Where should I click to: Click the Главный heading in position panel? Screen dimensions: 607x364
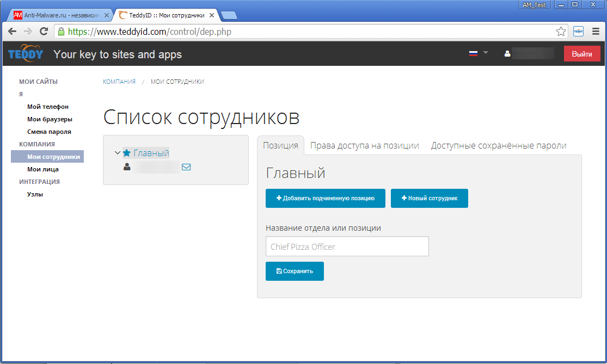point(296,173)
